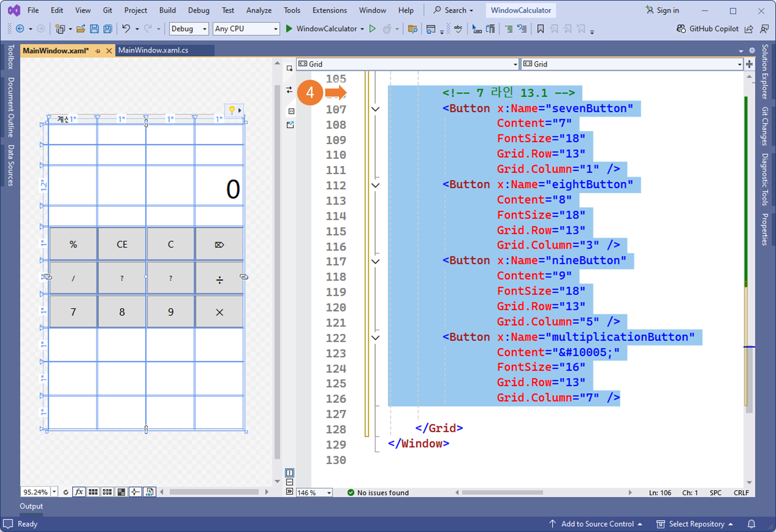Open the right Grid navigation combo box
Image resolution: width=776 pixels, height=532 pixels.
[x=632, y=64]
